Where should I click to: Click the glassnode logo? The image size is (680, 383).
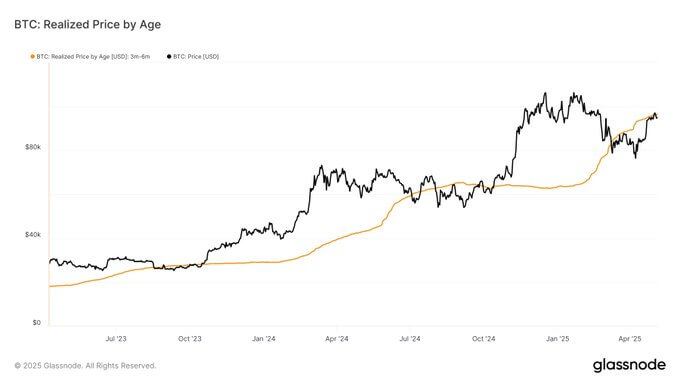[x=629, y=365]
